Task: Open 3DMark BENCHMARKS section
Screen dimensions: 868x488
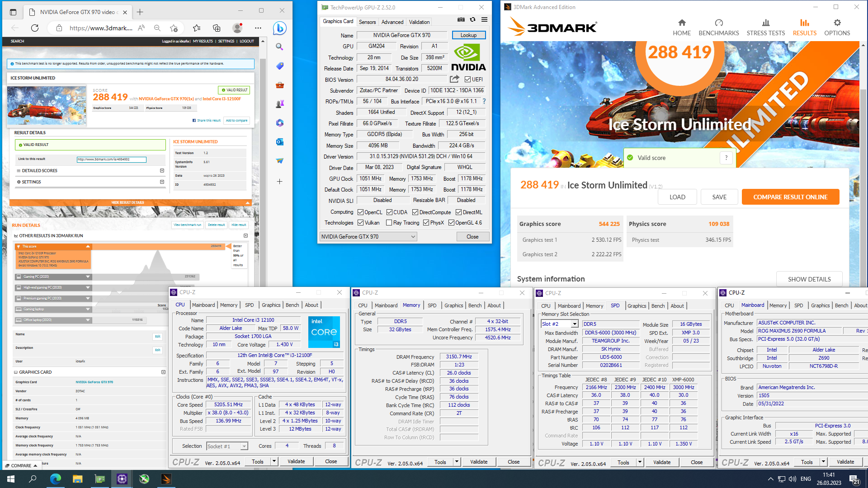Action: click(x=718, y=27)
